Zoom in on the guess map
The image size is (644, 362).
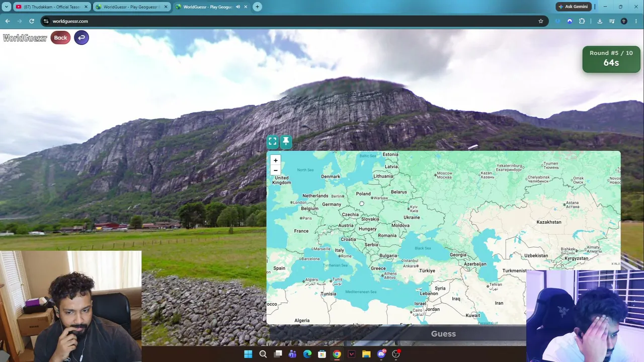(275, 160)
